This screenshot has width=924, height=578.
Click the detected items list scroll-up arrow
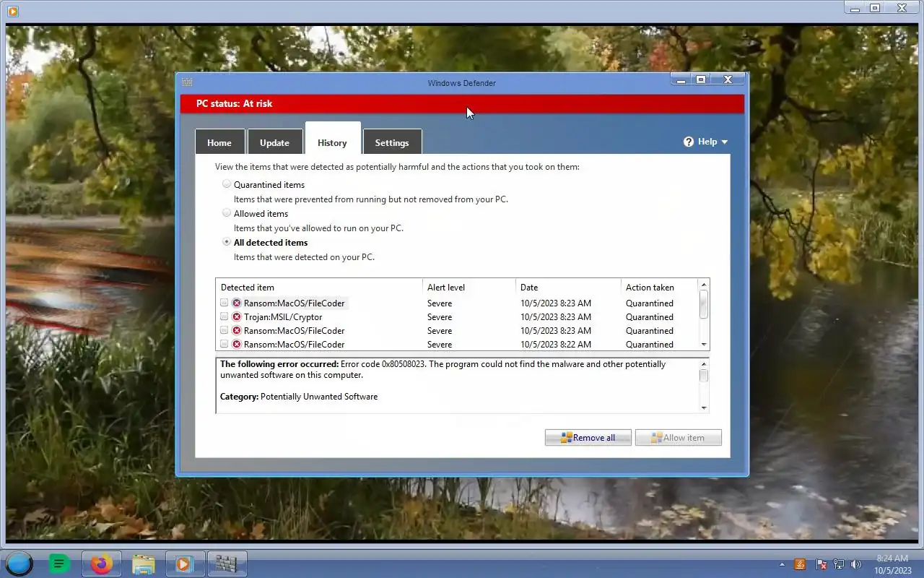[704, 285]
